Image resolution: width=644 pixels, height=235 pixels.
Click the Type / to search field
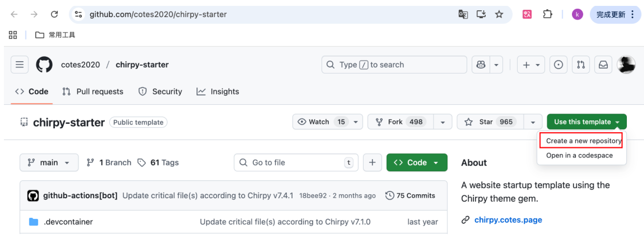[394, 65]
